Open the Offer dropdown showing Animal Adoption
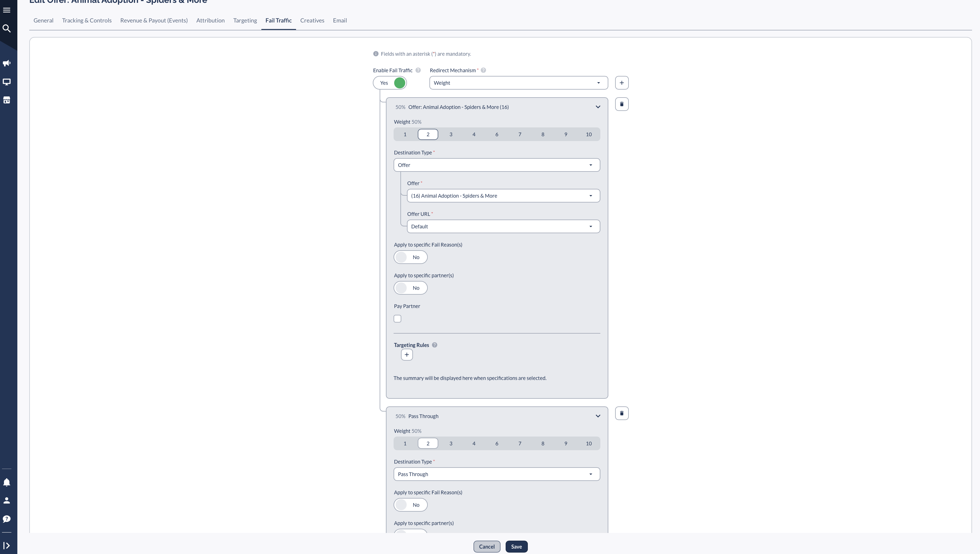Viewport: 980px width, 554px height. pyautogui.click(x=503, y=196)
